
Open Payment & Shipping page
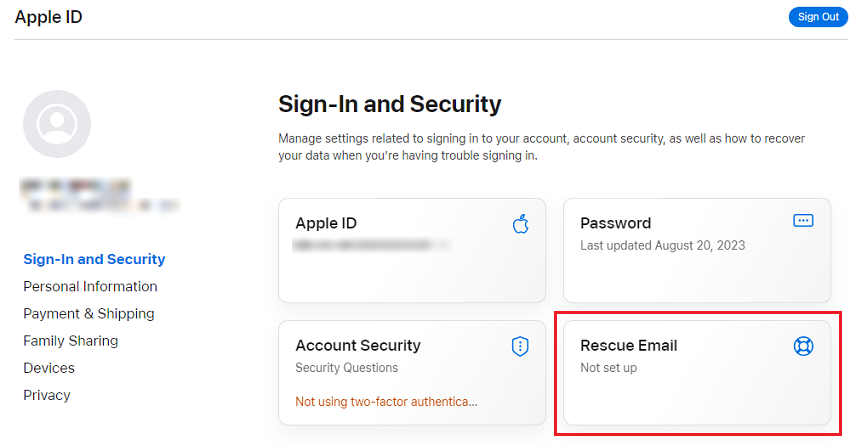tap(88, 313)
